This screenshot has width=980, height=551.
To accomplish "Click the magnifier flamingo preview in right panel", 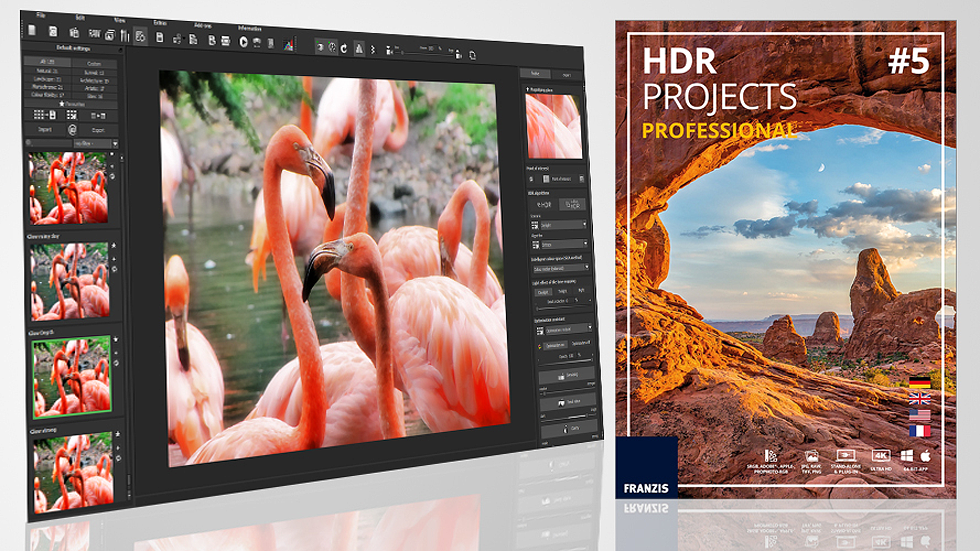I will coord(554,127).
